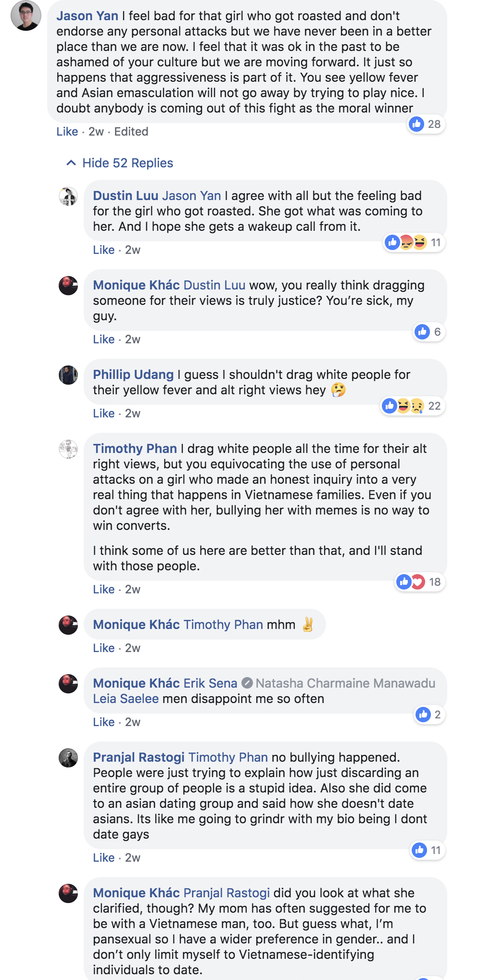Click Dustin Luu's avatar icon
This screenshot has width=479, height=980.
coord(68,196)
